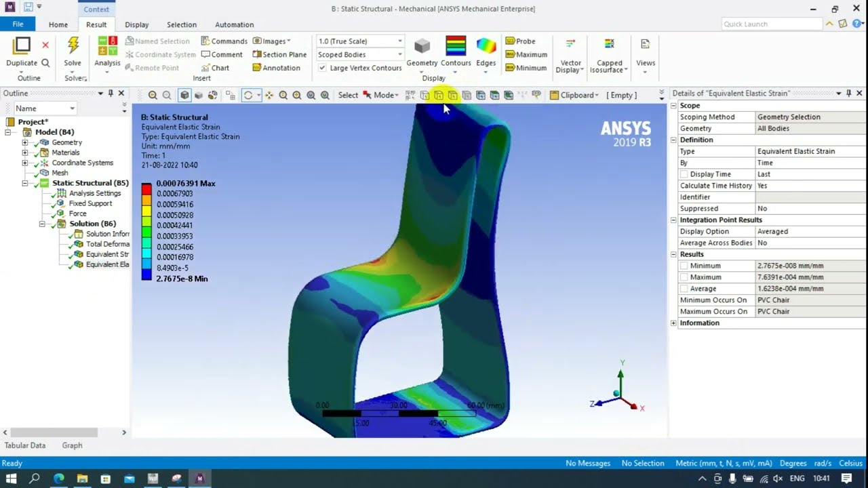868x488 pixels.
Task: Toggle the Minimum label tool
Action: [x=526, y=68]
